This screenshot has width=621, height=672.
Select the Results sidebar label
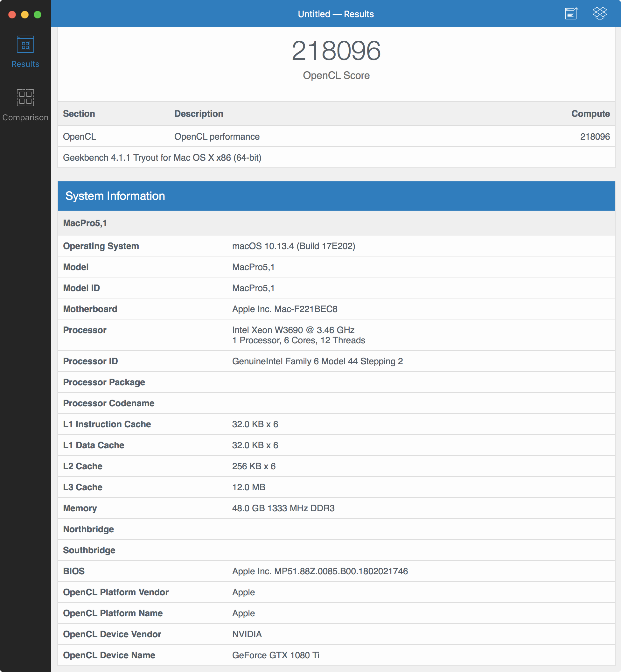point(25,64)
